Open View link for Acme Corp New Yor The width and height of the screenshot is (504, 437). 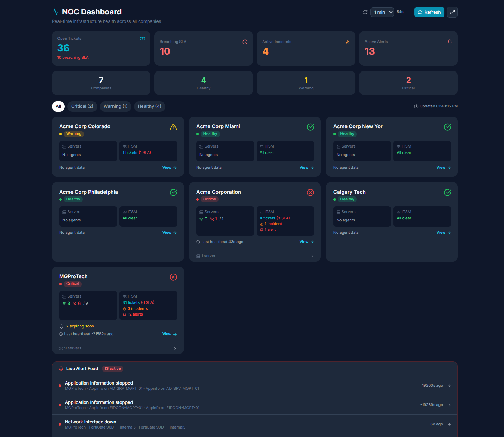click(444, 168)
